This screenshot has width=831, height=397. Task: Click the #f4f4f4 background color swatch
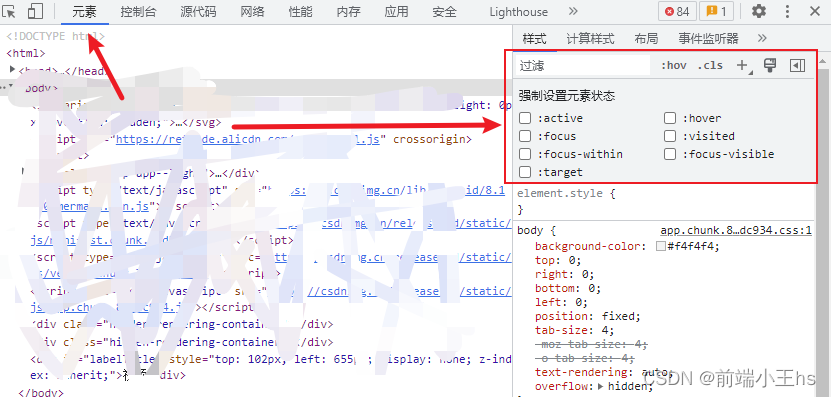point(661,246)
